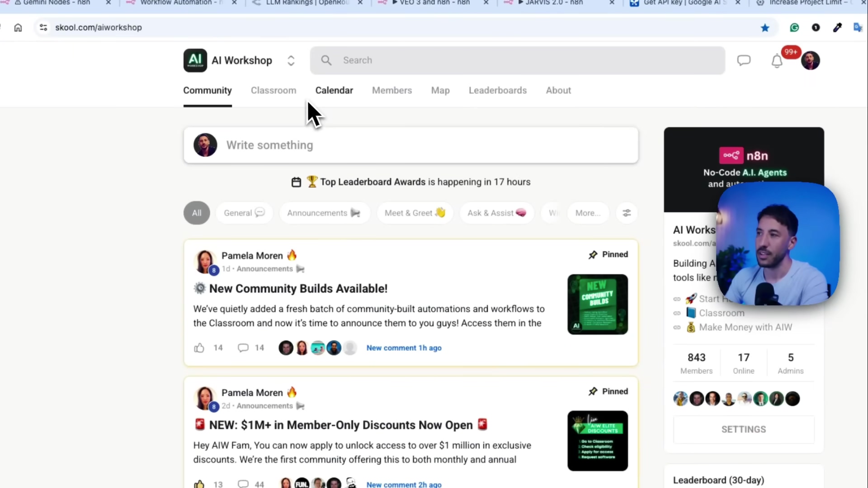Open the profile avatar menu
The image size is (868, 488).
pyautogui.click(x=810, y=61)
